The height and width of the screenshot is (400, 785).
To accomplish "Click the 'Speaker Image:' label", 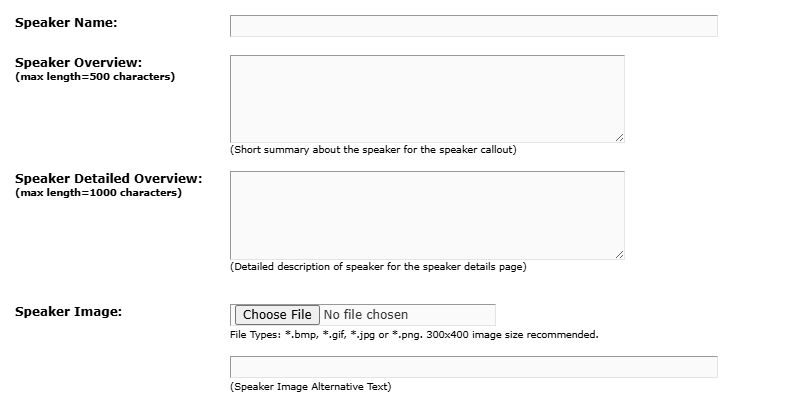I will (x=68, y=311).
